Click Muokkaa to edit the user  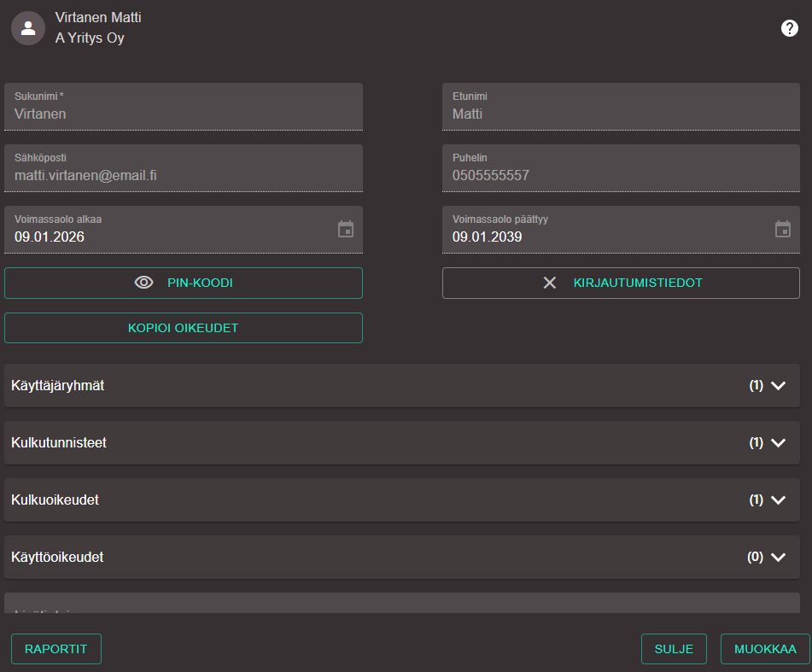(765, 649)
